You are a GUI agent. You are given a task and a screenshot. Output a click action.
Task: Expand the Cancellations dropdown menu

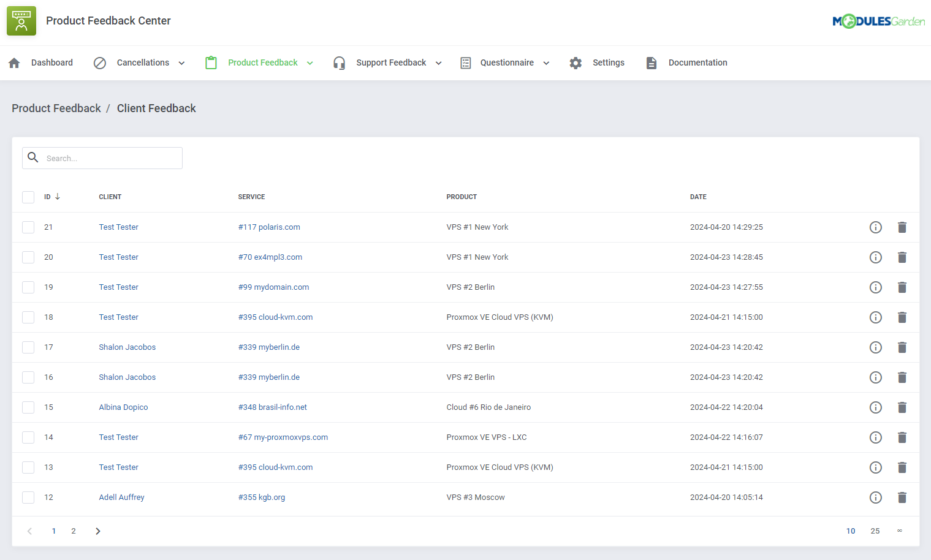point(181,62)
